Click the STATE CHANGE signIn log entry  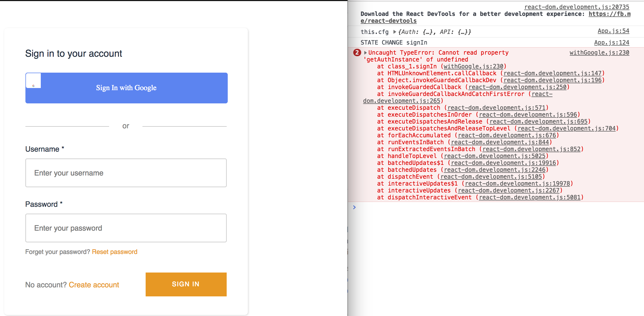[394, 42]
